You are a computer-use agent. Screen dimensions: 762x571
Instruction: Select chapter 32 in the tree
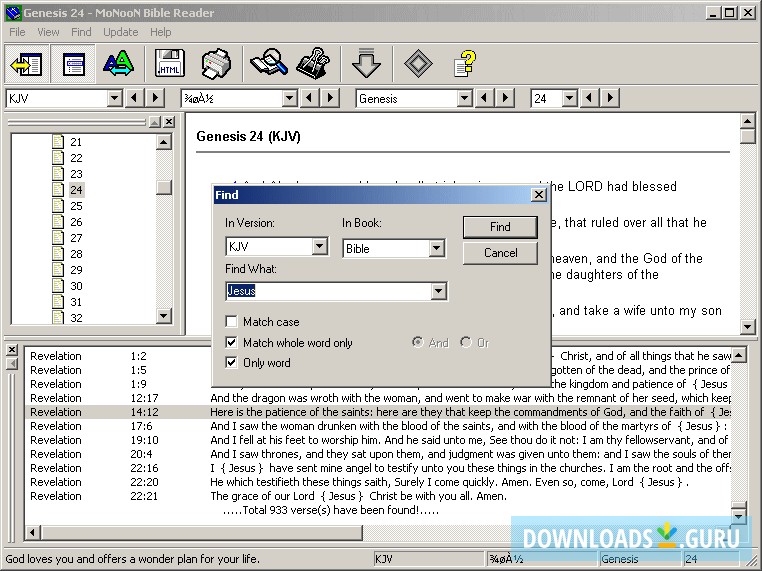(76, 318)
